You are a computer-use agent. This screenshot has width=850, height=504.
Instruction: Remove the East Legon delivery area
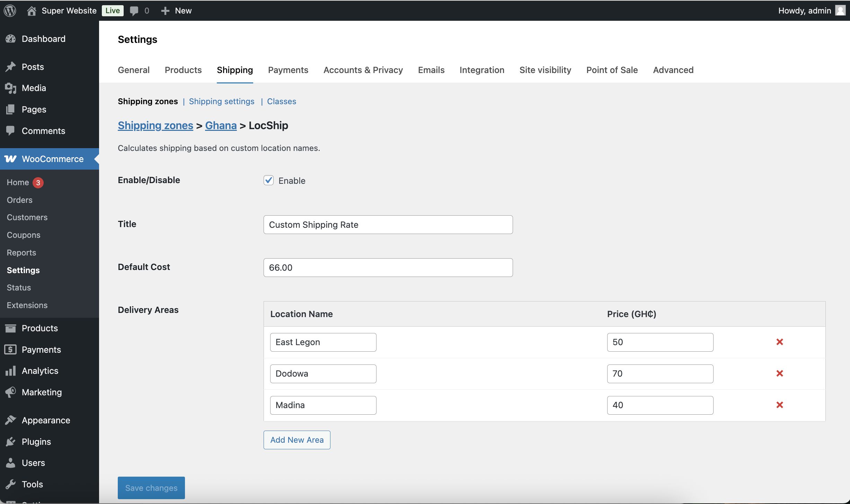coord(779,342)
